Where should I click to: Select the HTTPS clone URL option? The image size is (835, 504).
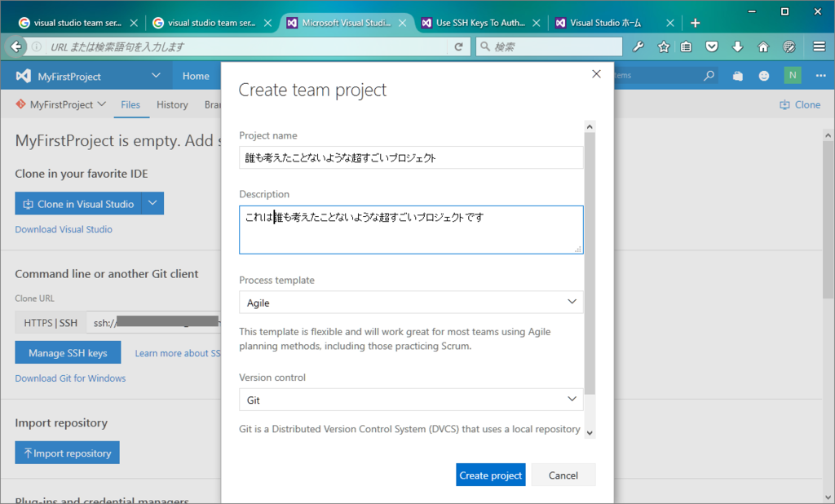(x=38, y=323)
